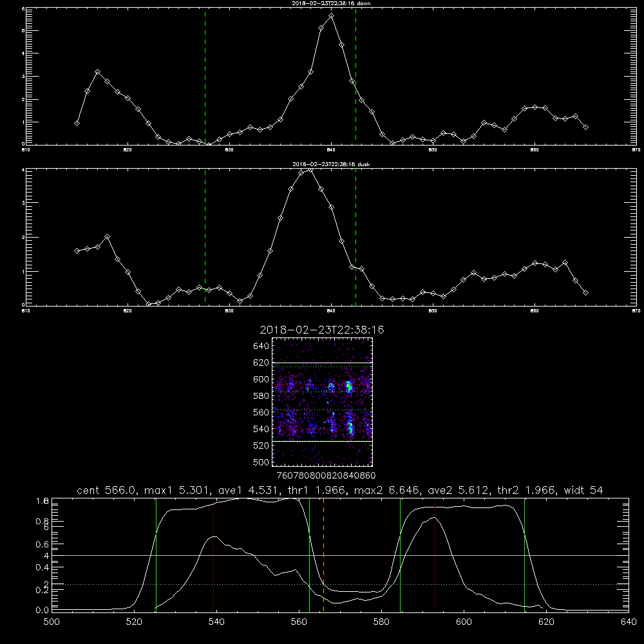Screen dimensions: 644x644
Task: Click the '640' label on heatmap y-axis
Action: 261,346
